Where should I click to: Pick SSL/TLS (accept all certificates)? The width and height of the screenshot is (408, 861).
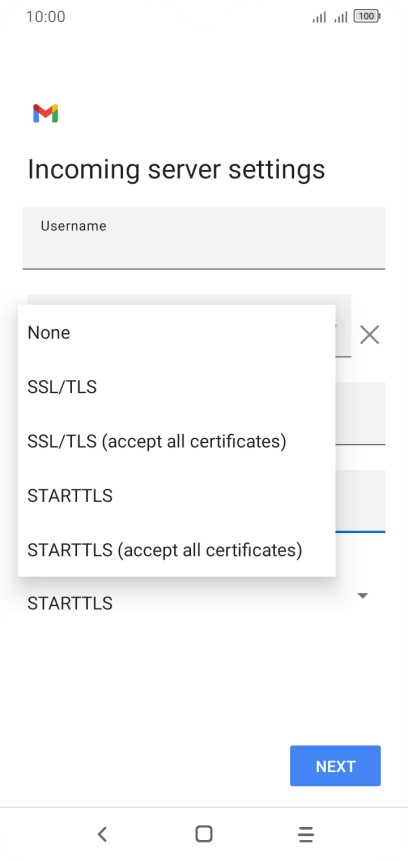click(x=177, y=441)
